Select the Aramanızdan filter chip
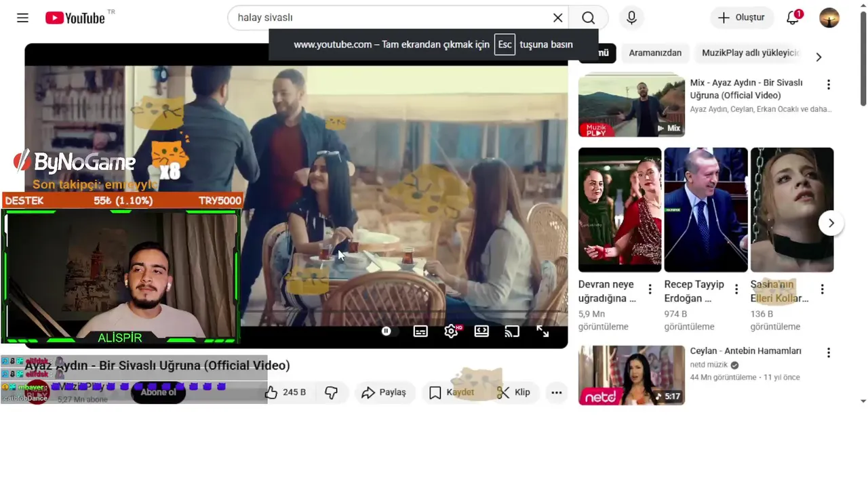 point(655,53)
